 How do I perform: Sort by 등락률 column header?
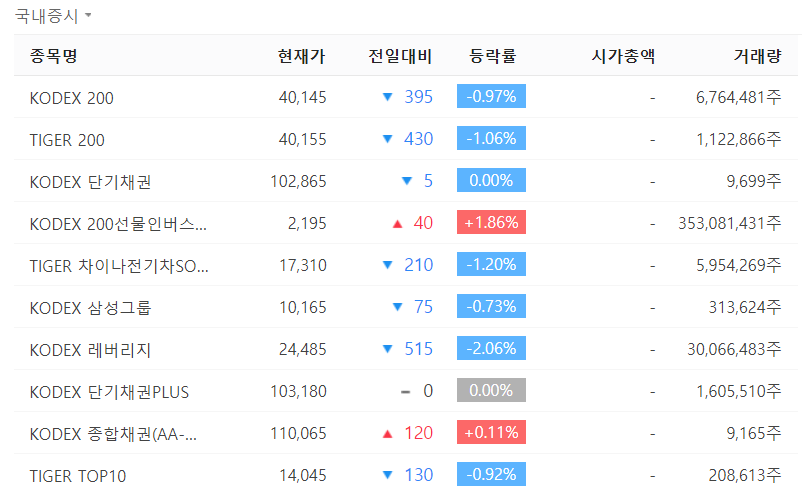point(492,56)
